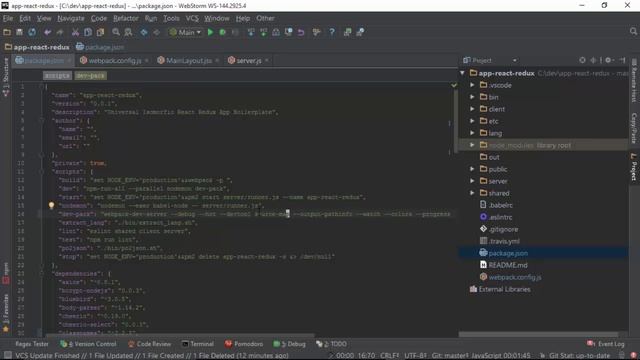
Task: Click Synchronize icon in toolbar
Action: 32,32
